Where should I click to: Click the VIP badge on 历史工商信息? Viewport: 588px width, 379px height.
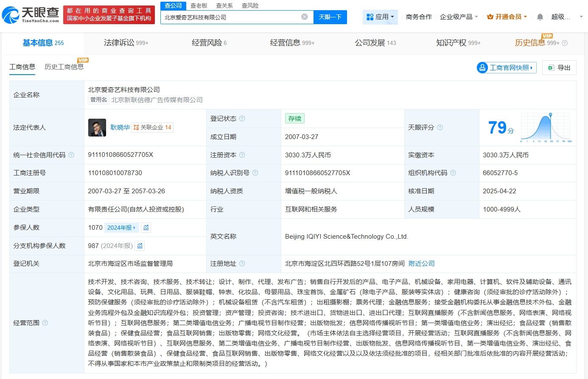pos(83,60)
